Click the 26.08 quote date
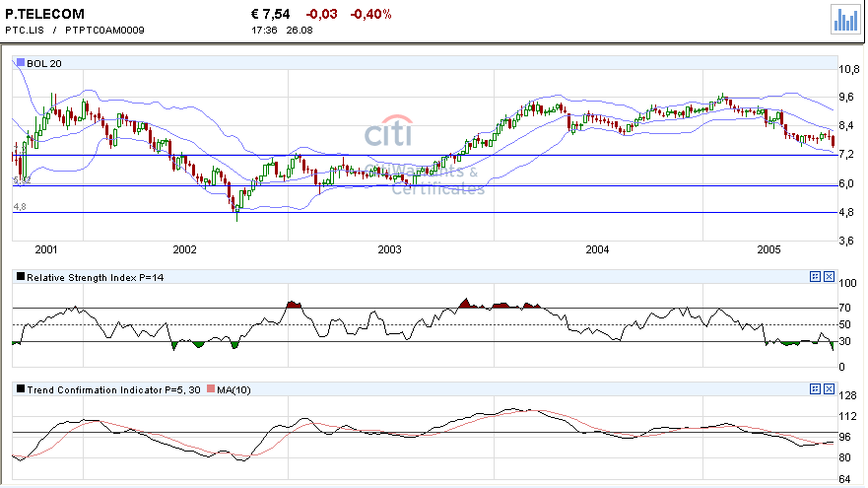868x488 pixels. (300, 30)
